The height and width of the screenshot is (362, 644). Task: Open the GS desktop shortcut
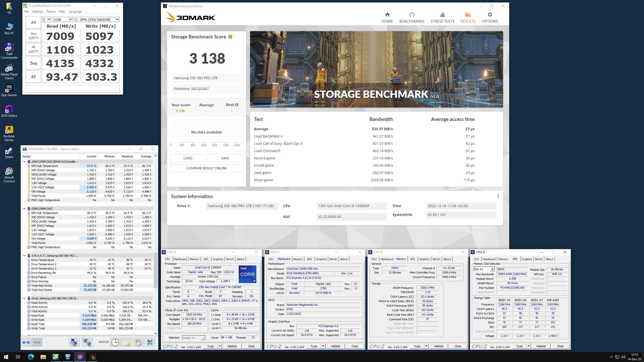tap(9, 8)
